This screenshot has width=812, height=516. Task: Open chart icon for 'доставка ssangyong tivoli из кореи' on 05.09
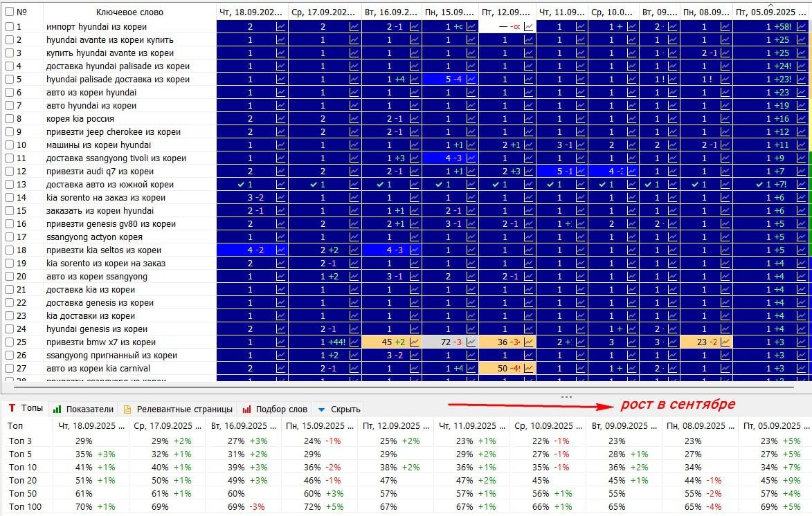pyautogui.click(x=801, y=158)
